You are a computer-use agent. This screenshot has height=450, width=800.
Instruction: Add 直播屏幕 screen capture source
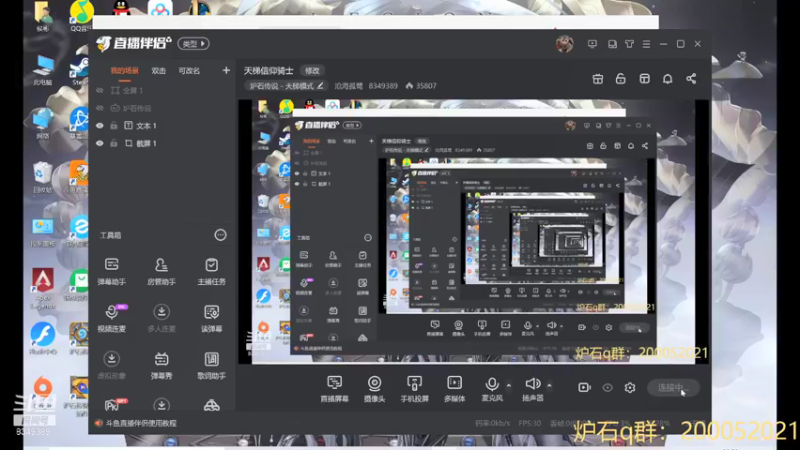pos(334,389)
